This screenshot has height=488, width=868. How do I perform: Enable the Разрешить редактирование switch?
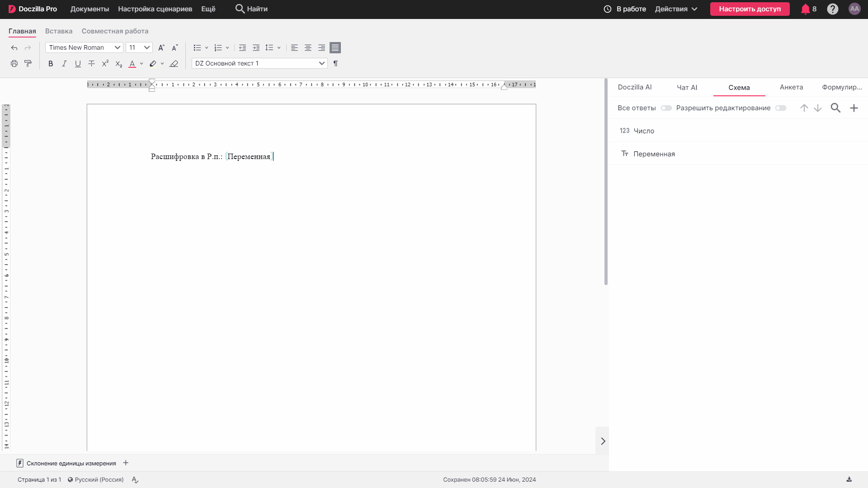coord(780,108)
